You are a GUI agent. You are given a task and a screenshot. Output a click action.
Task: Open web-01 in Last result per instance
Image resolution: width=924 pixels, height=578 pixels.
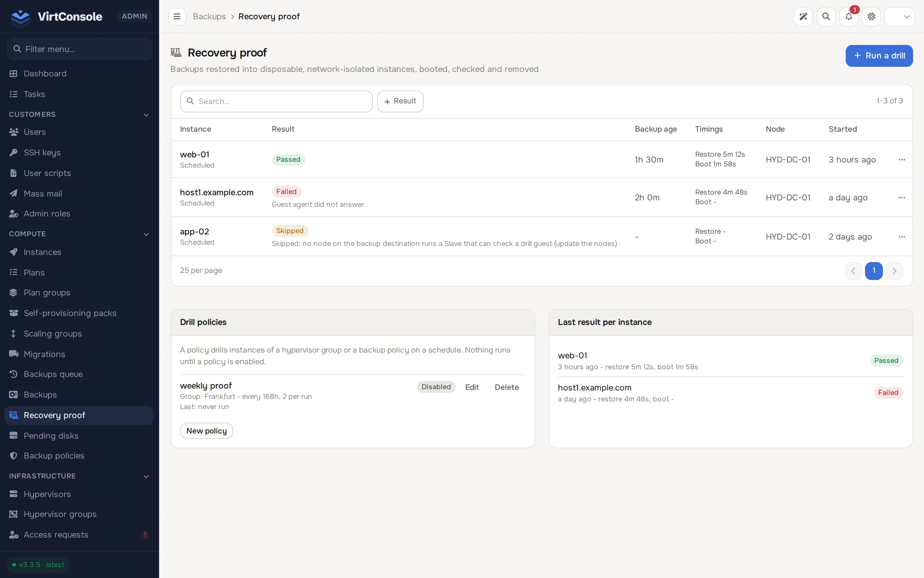click(572, 355)
